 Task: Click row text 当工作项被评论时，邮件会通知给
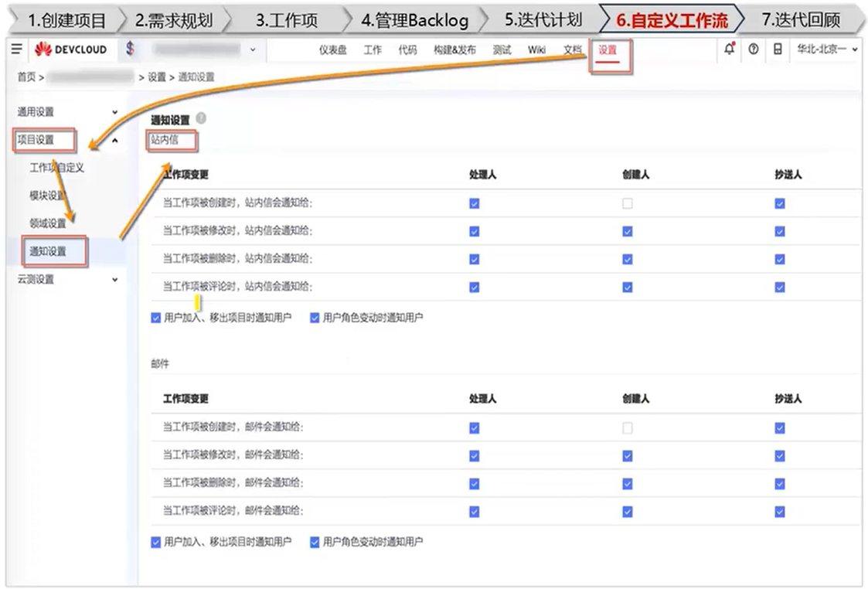(233, 510)
